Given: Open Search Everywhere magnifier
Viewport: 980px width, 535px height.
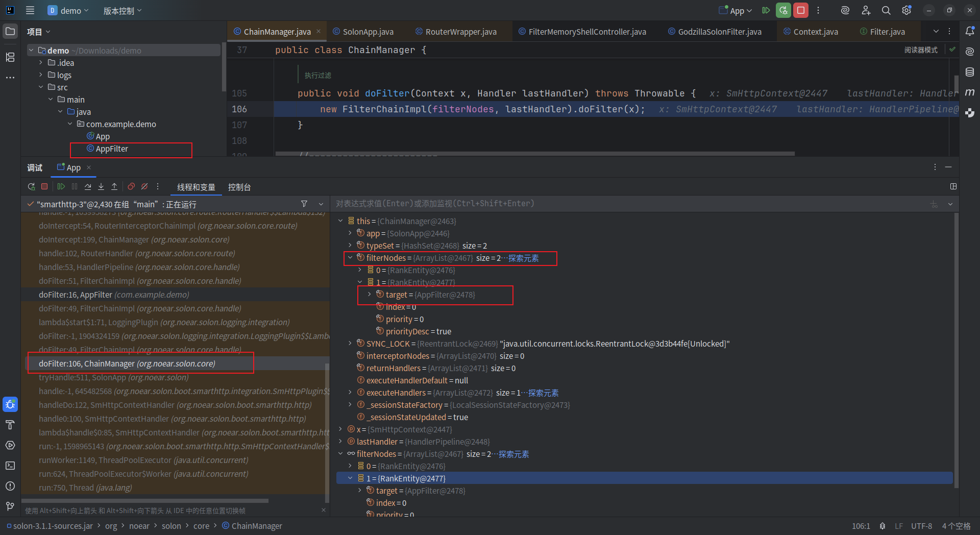Looking at the screenshot, I should coord(886,10).
